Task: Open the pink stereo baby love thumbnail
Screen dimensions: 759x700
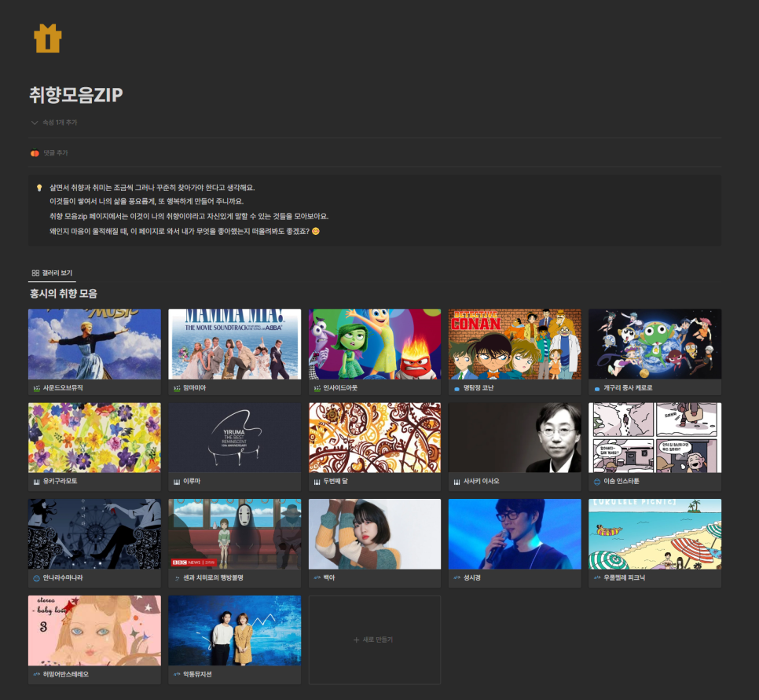Action: coord(94,630)
